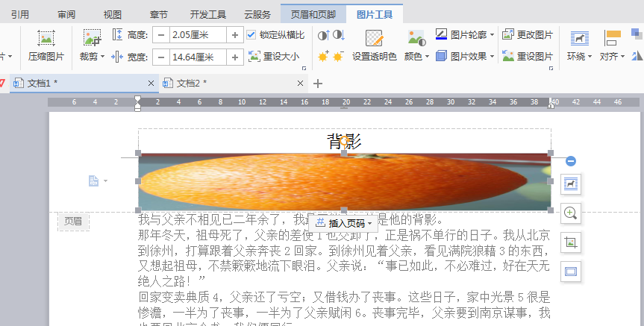The image size is (644, 326).
Task: Click the header title text 背影
Action: tap(344, 141)
